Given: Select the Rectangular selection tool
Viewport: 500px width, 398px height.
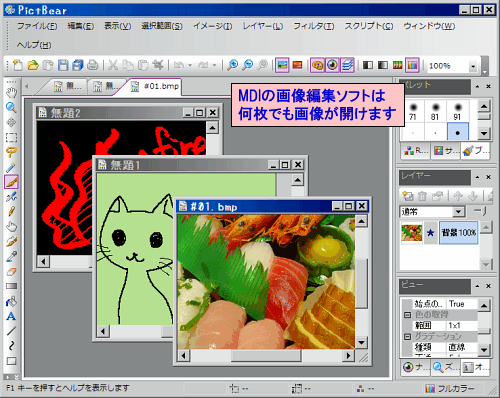Looking at the screenshot, I should point(11,137).
